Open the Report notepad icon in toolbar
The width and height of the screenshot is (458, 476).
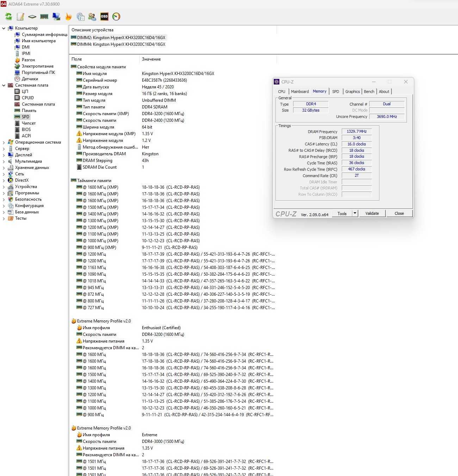pyautogui.click(x=20, y=17)
